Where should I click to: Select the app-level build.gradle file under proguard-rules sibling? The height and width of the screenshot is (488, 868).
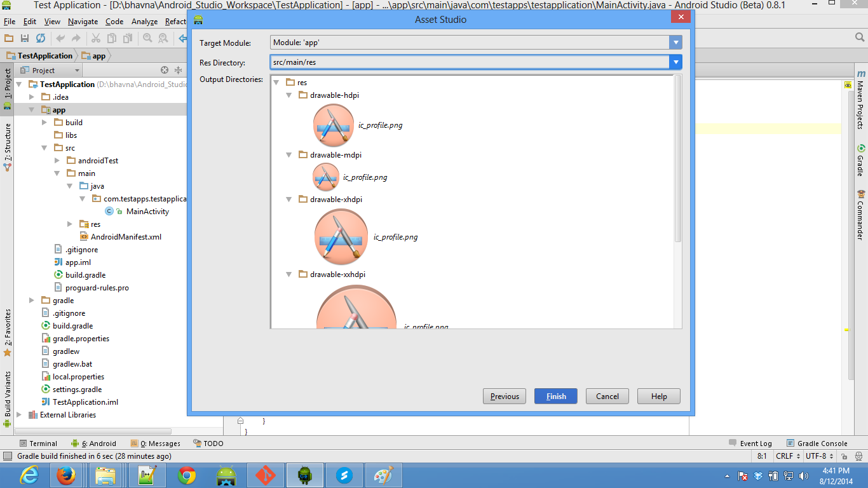(x=85, y=275)
